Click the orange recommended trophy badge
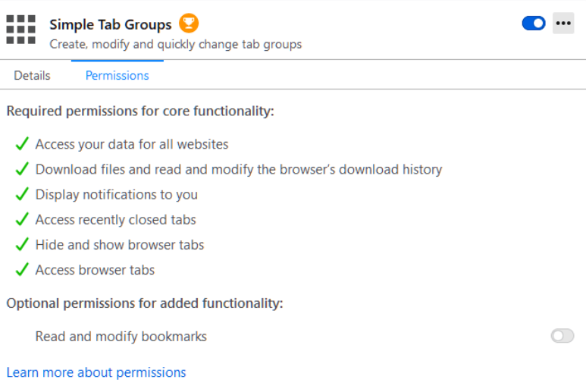This screenshot has width=586, height=392. point(189,24)
